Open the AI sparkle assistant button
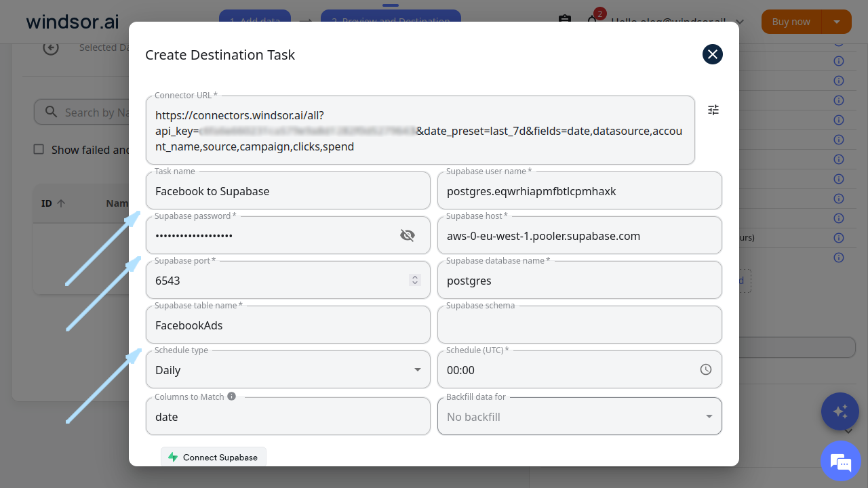This screenshot has height=488, width=868. coord(840,411)
